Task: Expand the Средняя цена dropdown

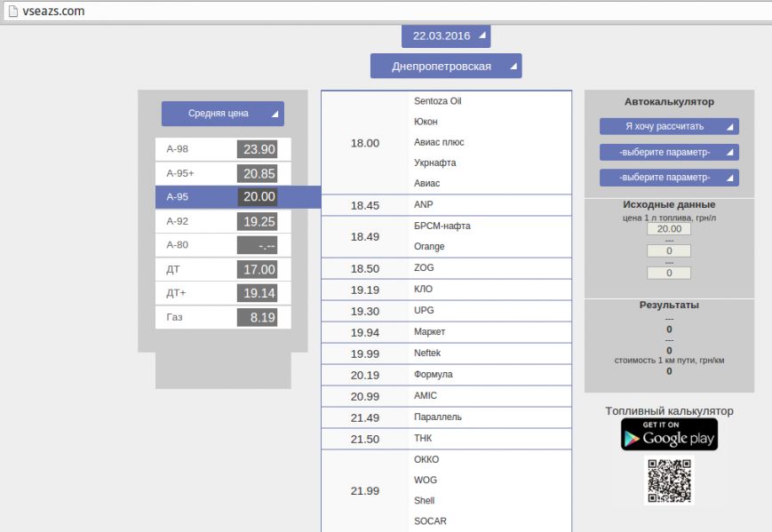Action: pyautogui.click(x=223, y=114)
